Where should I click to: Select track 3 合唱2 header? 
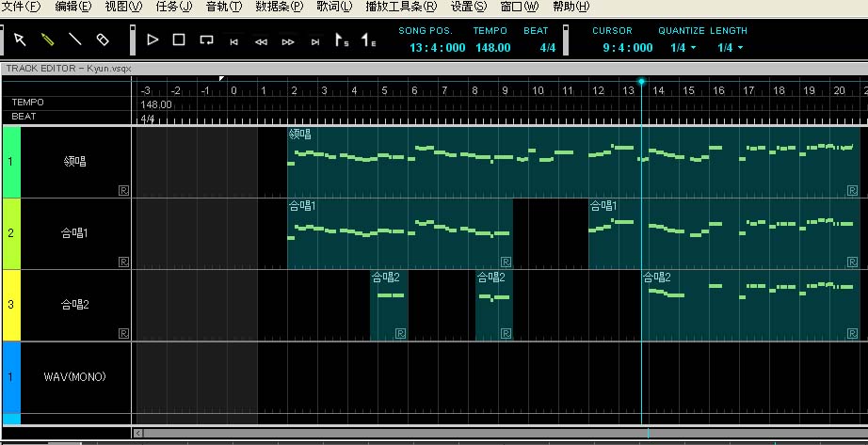coord(74,305)
